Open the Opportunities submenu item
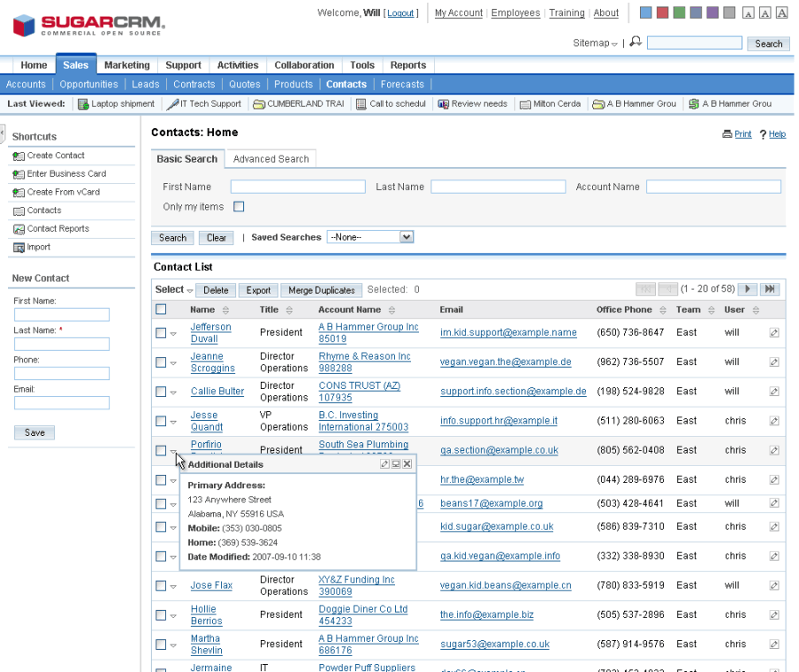The height and width of the screenshot is (672, 799). pyautogui.click(x=88, y=84)
